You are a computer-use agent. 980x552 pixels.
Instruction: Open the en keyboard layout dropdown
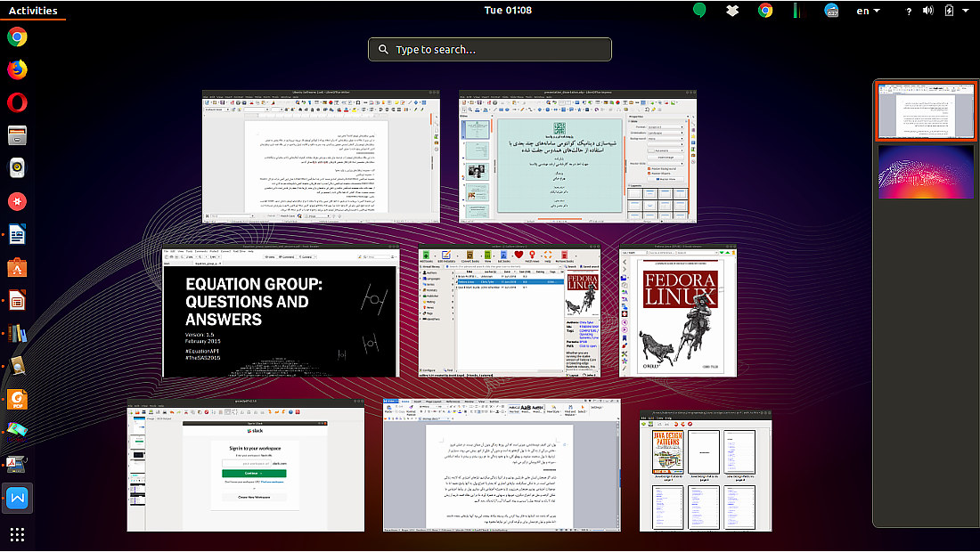point(868,11)
